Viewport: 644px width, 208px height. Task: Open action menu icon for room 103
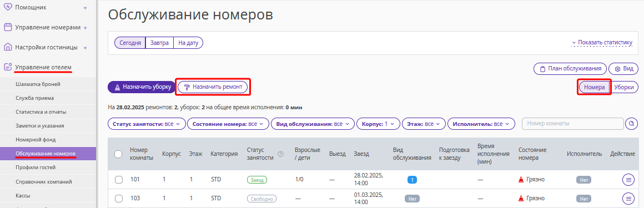click(628, 199)
